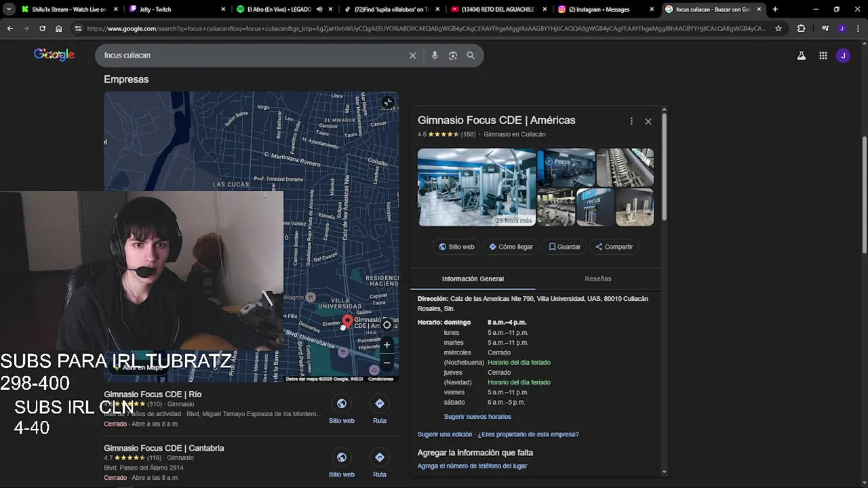Open the large gym interior photo
Viewport: 868px width, 488px height.
476,187
